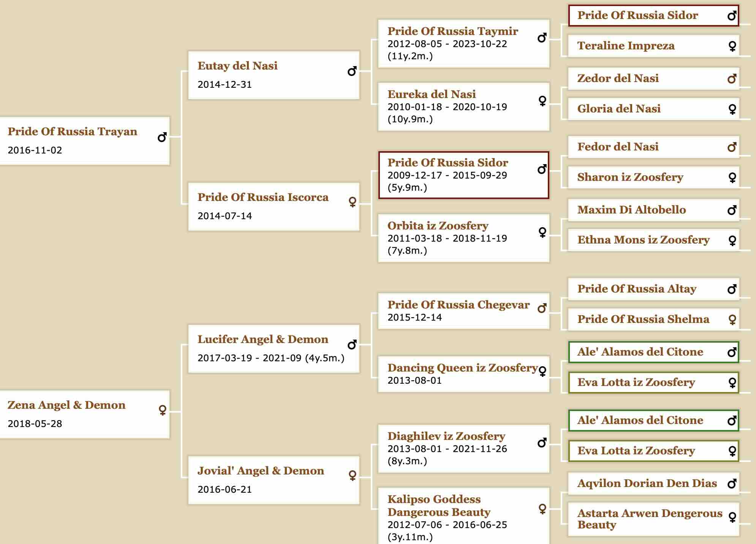Click female icon on Pride Of Russia Iscorca
This screenshot has height=544, width=756.
tap(353, 202)
